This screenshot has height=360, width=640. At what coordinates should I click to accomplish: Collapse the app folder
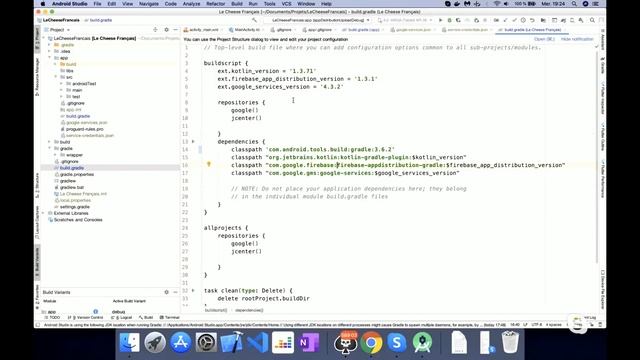tap(49, 58)
